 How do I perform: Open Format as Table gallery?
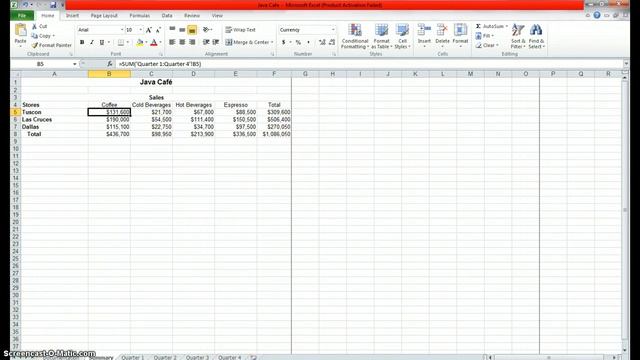tap(381, 36)
